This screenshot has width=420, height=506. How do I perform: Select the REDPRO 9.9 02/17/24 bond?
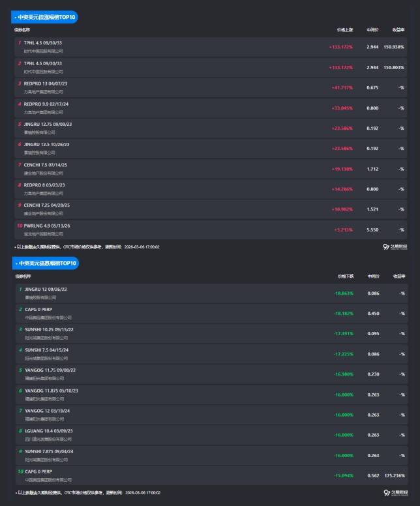tap(46, 104)
